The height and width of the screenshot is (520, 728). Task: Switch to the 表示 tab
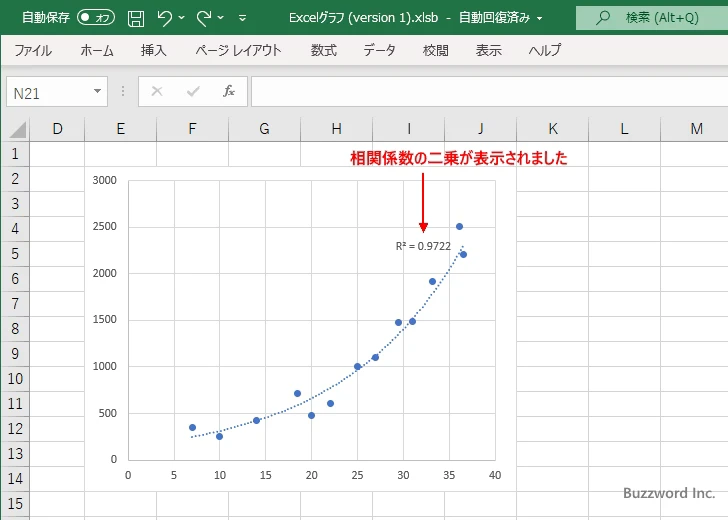tap(488, 50)
